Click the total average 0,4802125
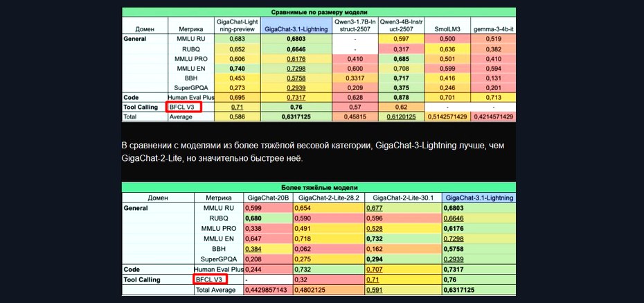Viewport: 644px width, 303px height. point(328,290)
